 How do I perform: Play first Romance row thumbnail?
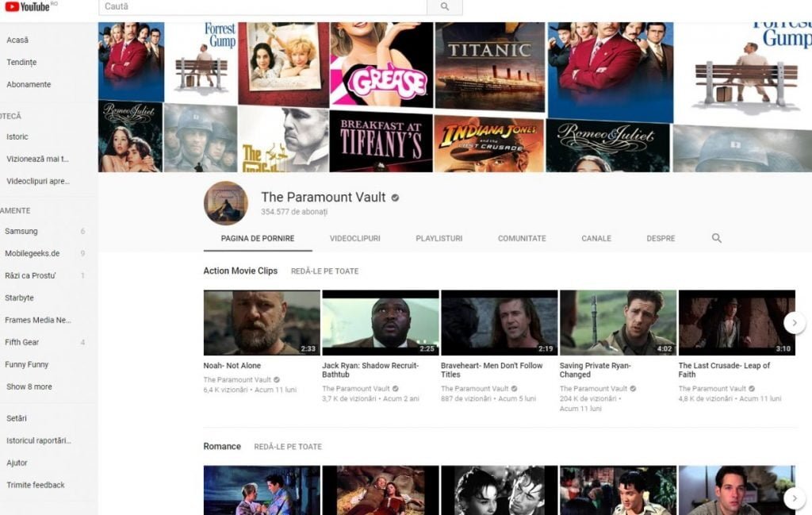point(262,490)
